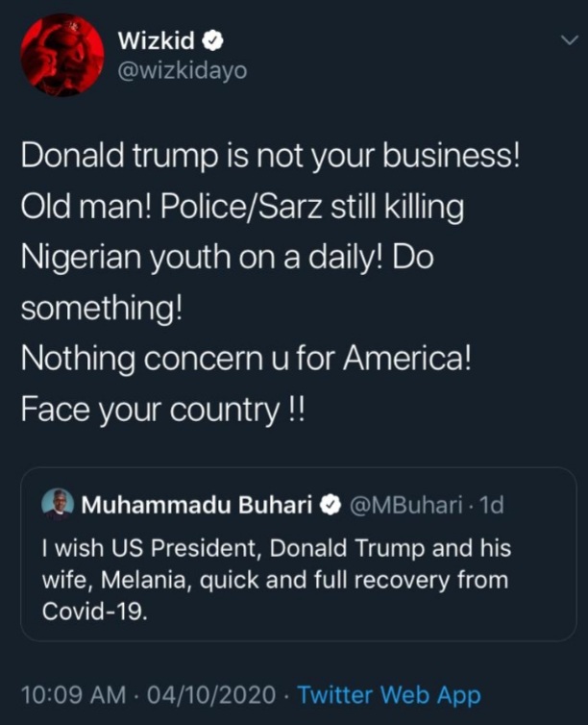Open the Twitter Web App source link
The height and width of the screenshot is (725, 588).
click(388, 694)
